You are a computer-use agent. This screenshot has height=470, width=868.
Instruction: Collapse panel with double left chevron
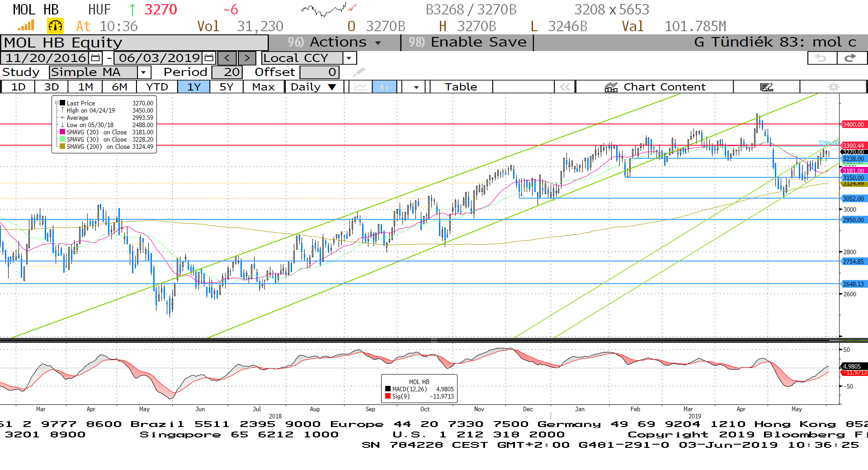point(565,87)
